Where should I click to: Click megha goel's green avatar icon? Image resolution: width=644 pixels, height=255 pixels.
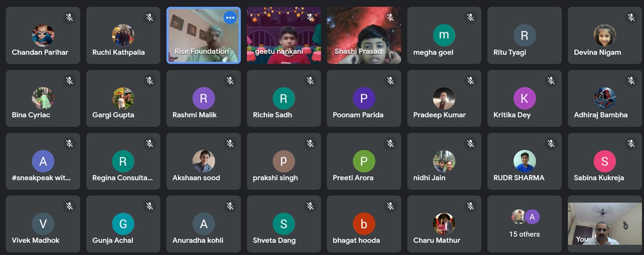[444, 35]
